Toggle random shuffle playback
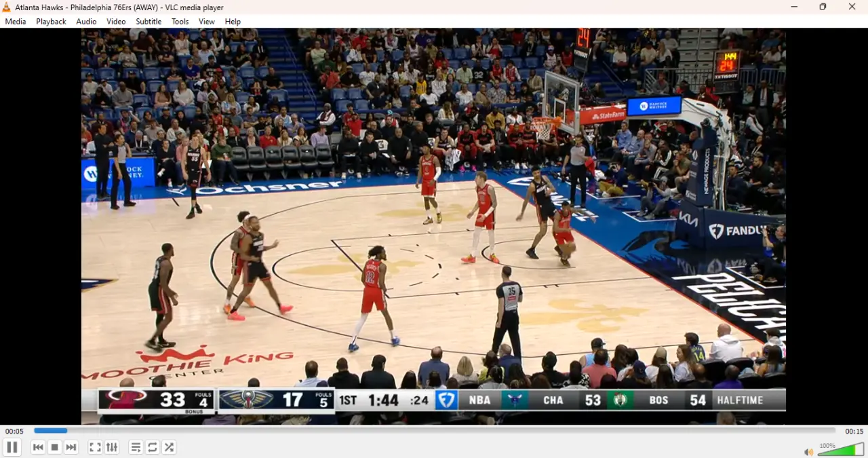 coord(170,447)
